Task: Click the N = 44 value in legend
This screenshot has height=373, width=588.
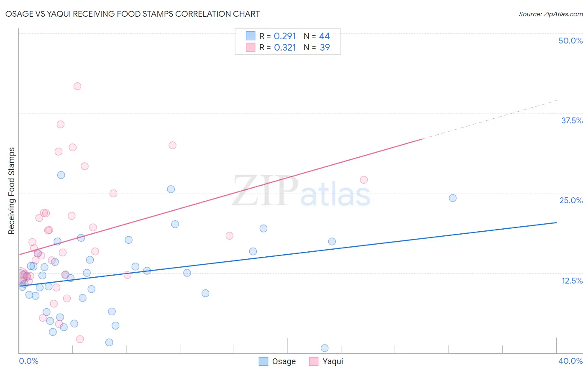Action: click(x=317, y=36)
